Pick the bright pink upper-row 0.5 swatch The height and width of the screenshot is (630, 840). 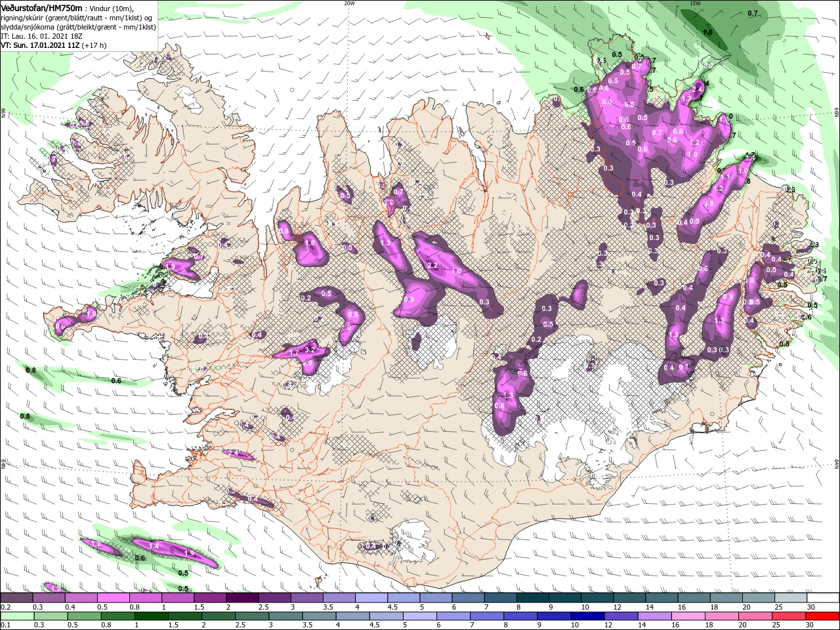113,598
